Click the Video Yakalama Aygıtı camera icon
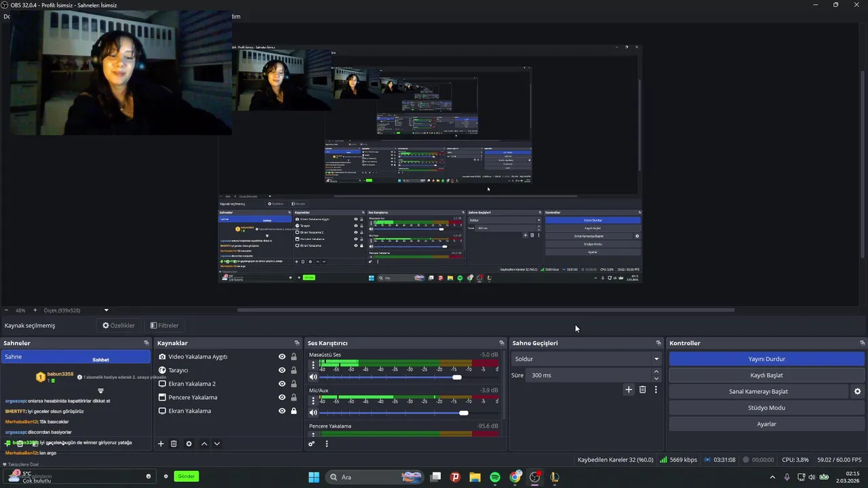 162,357
